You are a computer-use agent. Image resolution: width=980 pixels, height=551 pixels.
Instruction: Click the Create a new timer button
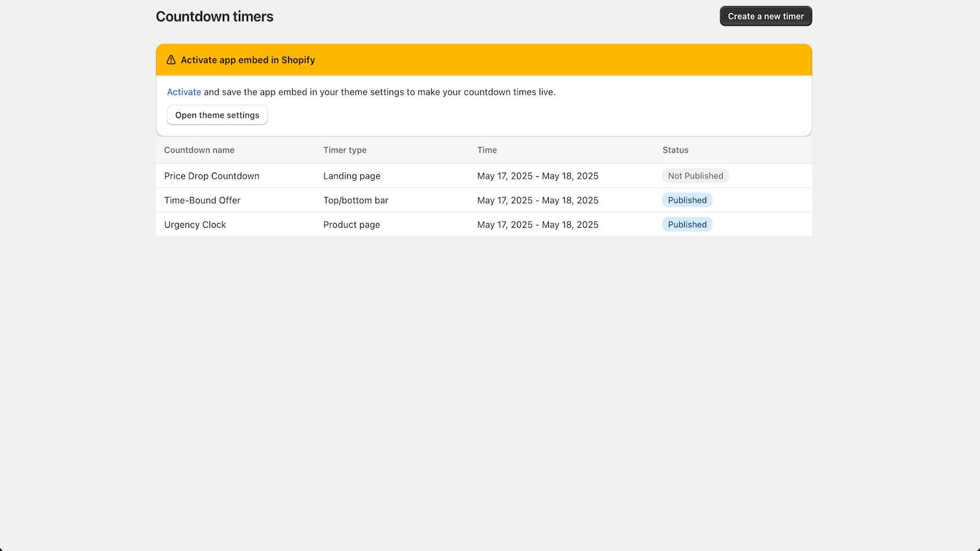tap(766, 17)
